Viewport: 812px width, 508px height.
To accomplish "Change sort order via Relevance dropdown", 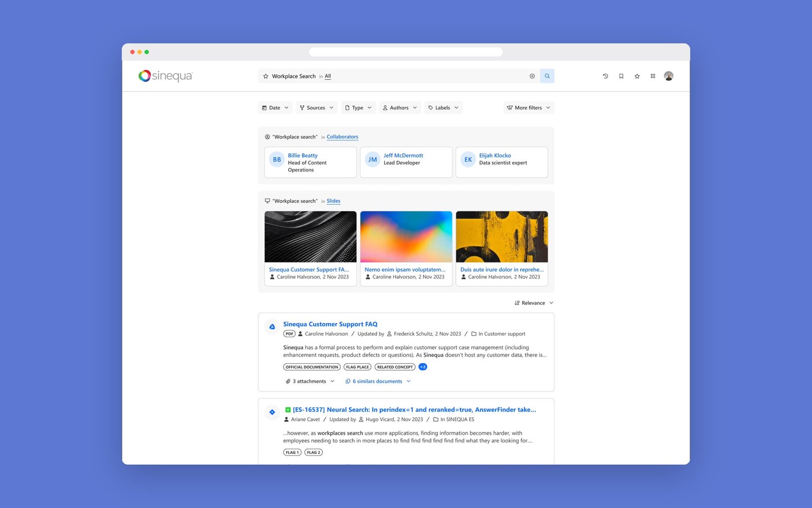I will tap(534, 303).
